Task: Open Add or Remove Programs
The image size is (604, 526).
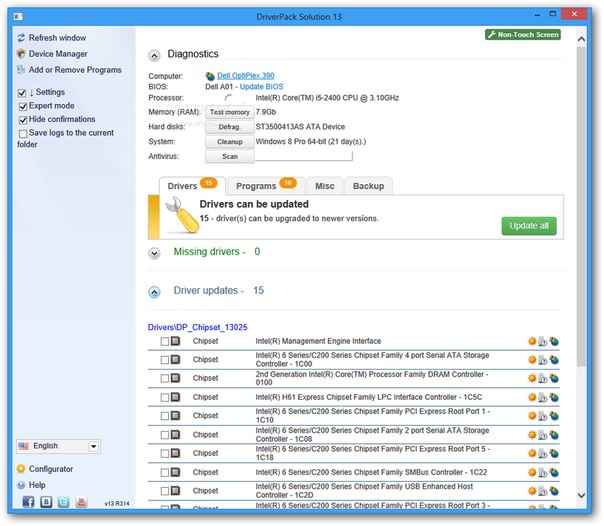Action: click(x=75, y=70)
